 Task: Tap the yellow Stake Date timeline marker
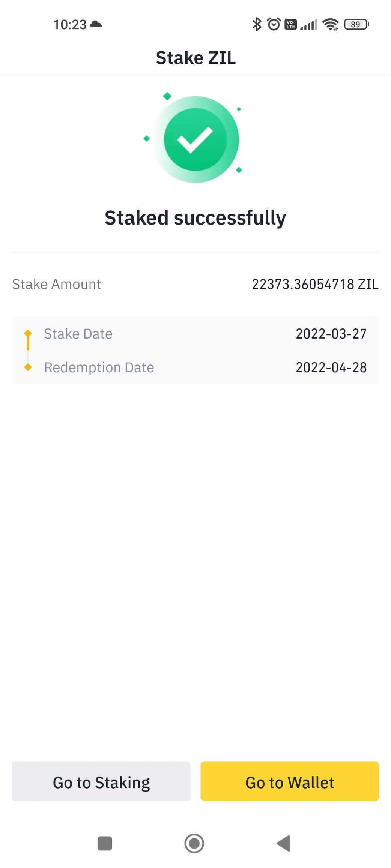click(28, 333)
